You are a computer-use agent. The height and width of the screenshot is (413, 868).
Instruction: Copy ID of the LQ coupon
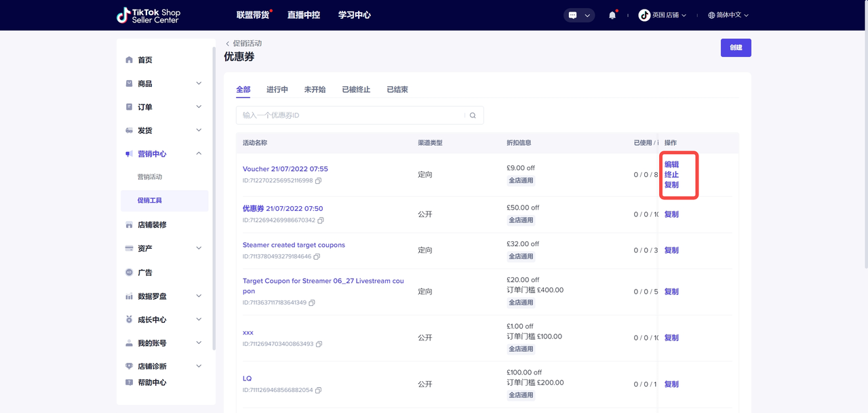click(x=318, y=391)
